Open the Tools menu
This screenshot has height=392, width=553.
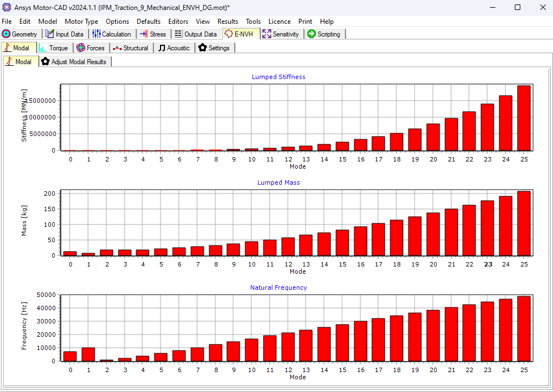253,22
